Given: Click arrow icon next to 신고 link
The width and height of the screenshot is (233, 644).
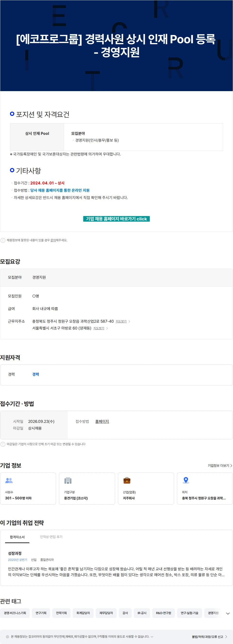Looking at the screenshot, I should (x=226, y=637).
